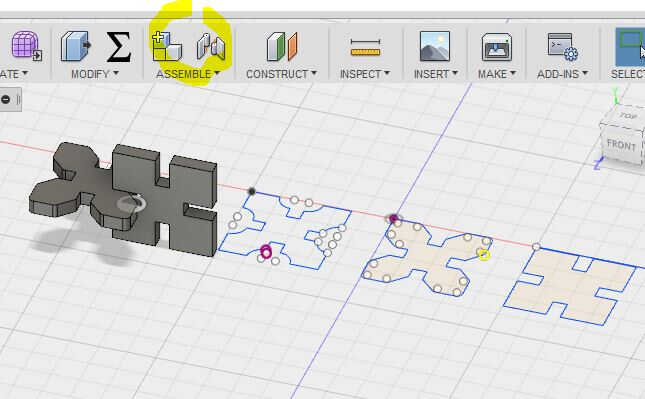Expand the CONSTRUCT dropdown menu
The height and width of the screenshot is (399, 645).
(x=281, y=74)
